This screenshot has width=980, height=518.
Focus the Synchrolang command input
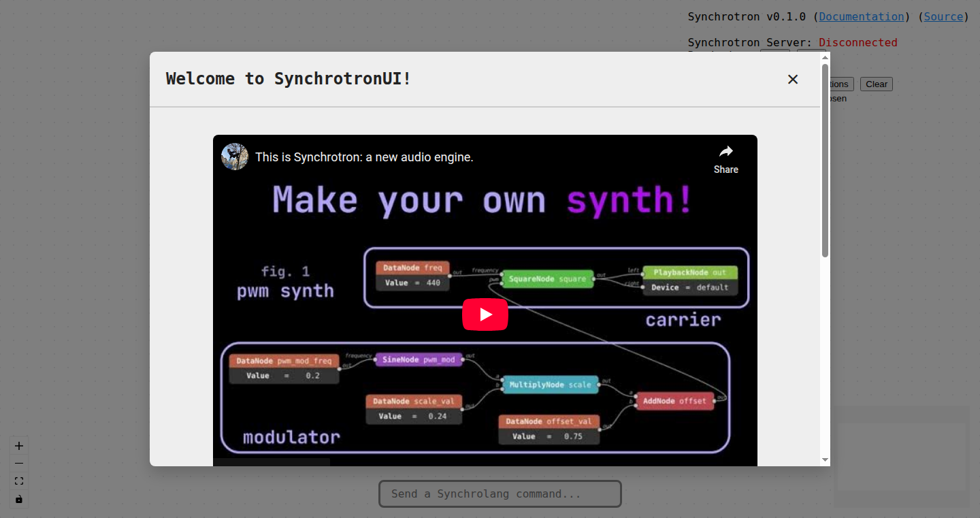coord(500,494)
